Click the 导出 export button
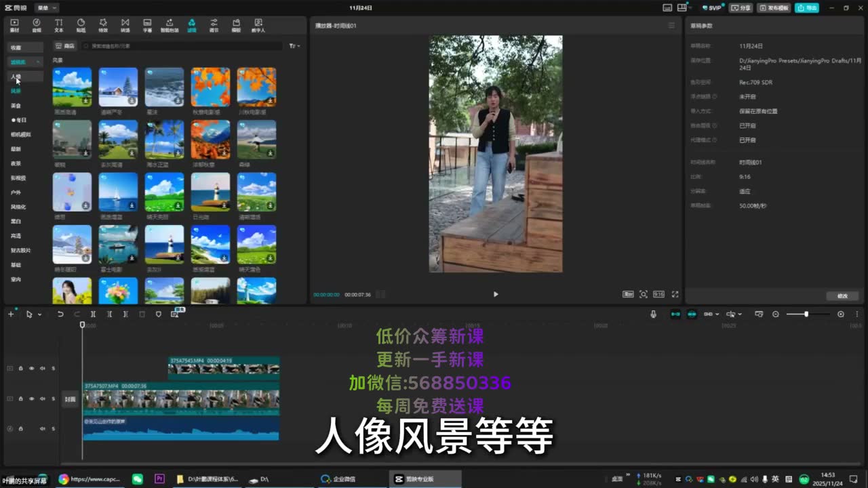The height and width of the screenshot is (488, 868). (808, 7)
